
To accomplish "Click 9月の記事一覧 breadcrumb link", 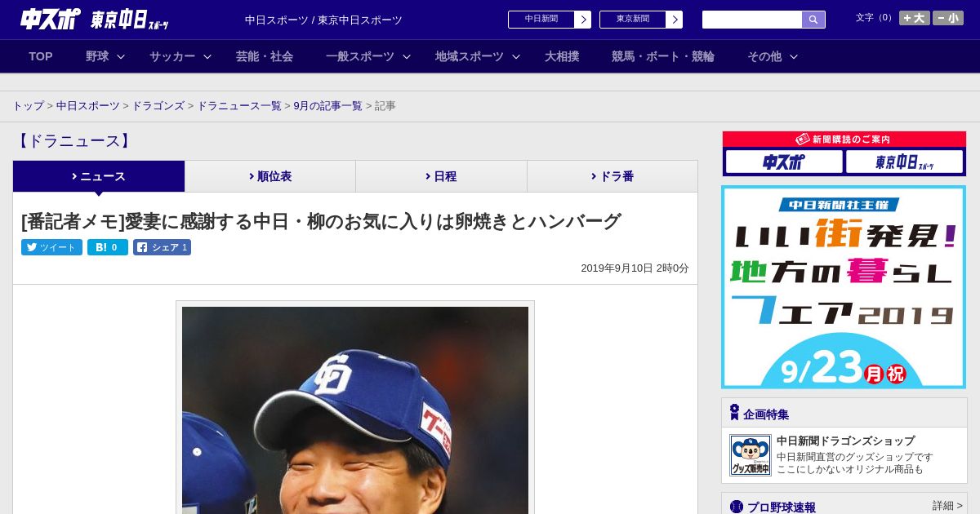I will click(x=328, y=106).
